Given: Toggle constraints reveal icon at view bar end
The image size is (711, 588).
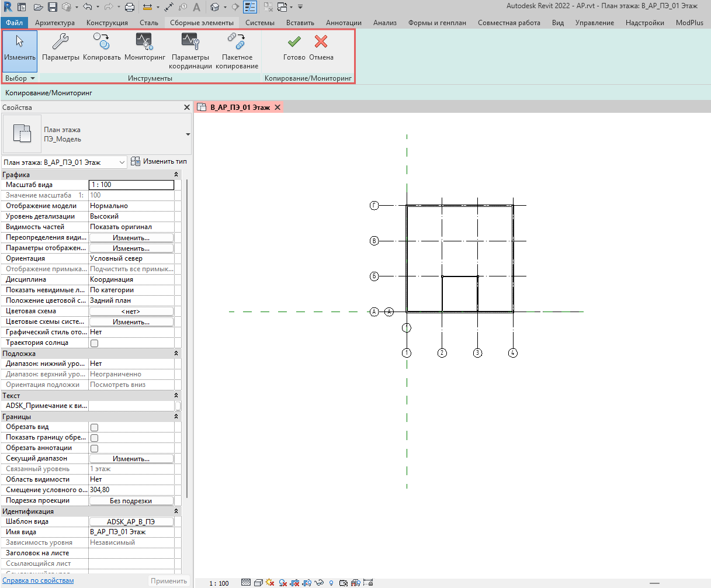Looking at the screenshot, I should pos(369,583).
